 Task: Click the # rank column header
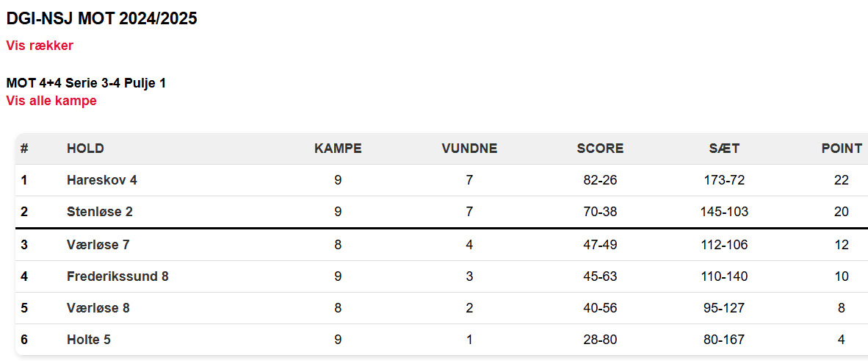[24, 149]
